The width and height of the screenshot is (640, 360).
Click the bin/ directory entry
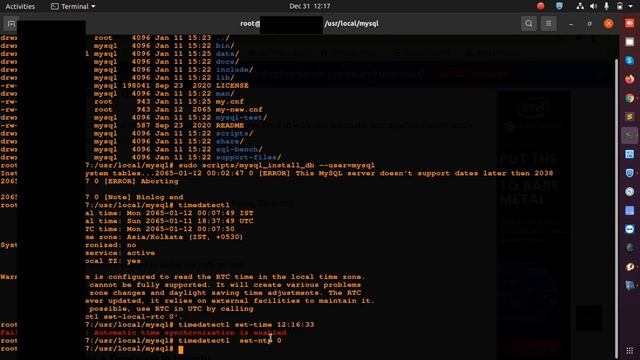pos(225,46)
